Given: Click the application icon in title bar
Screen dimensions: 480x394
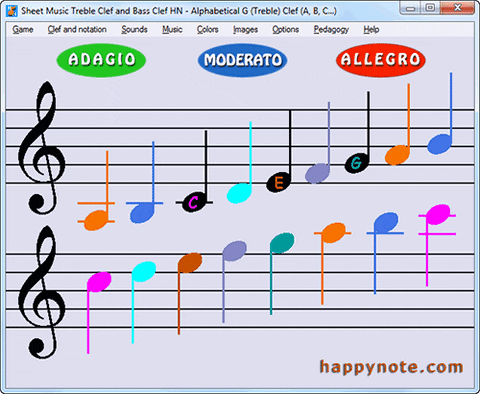Looking at the screenshot, I should [12, 11].
